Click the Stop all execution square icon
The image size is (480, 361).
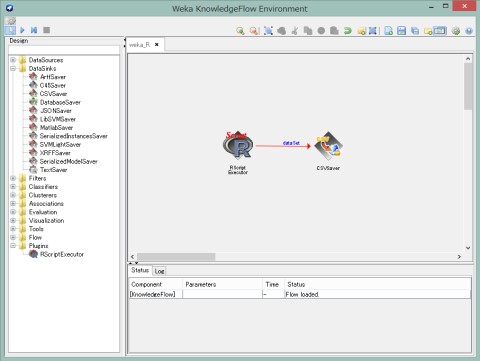pyautogui.click(x=46, y=30)
